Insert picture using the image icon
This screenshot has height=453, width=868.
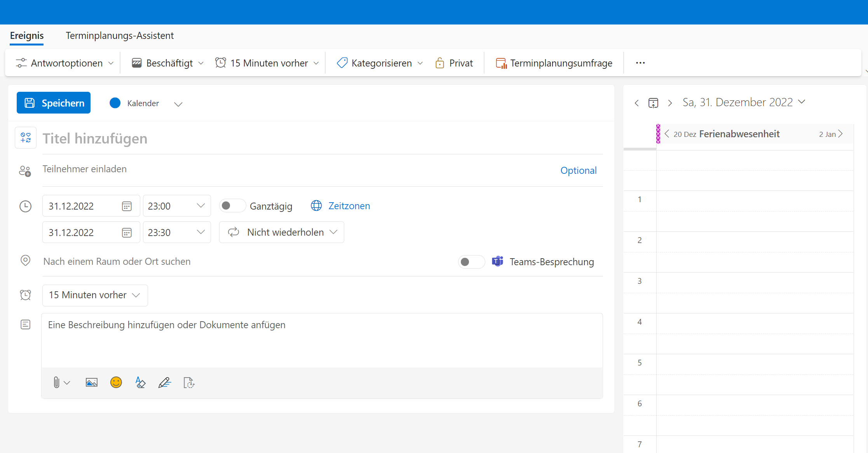[91, 383]
